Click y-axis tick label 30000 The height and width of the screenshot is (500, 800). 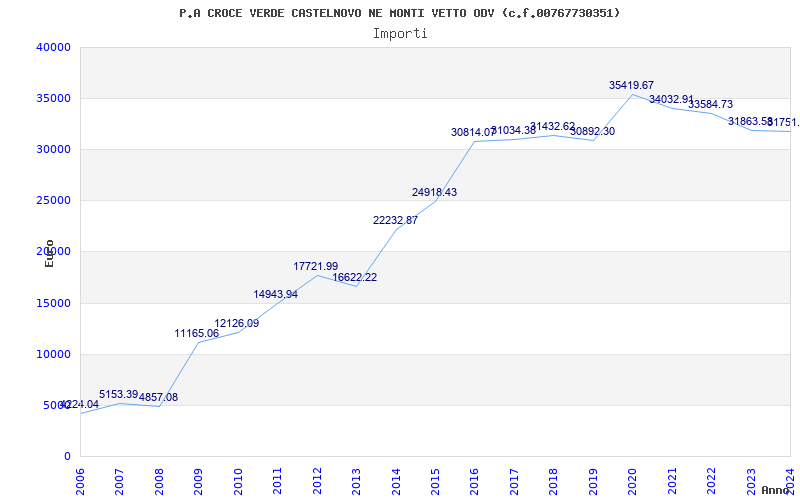coord(53,149)
